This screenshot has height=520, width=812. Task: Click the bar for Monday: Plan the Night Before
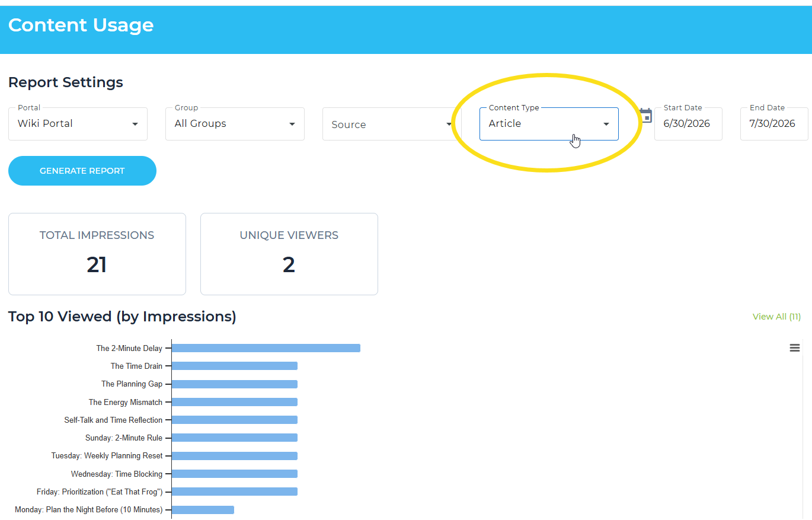(203, 510)
